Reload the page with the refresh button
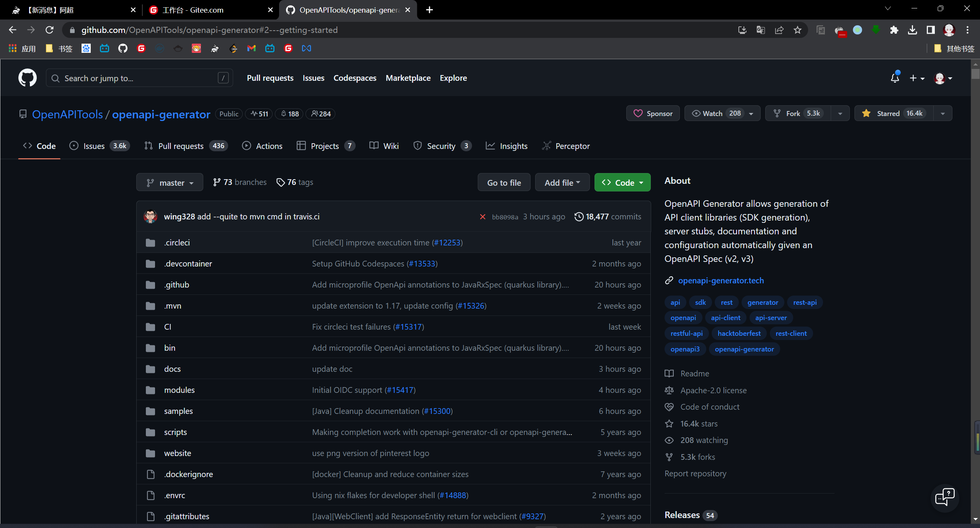The image size is (980, 528). tap(49, 30)
